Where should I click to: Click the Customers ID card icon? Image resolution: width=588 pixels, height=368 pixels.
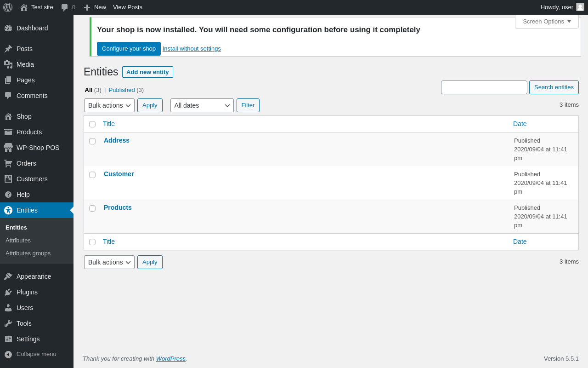point(8,179)
